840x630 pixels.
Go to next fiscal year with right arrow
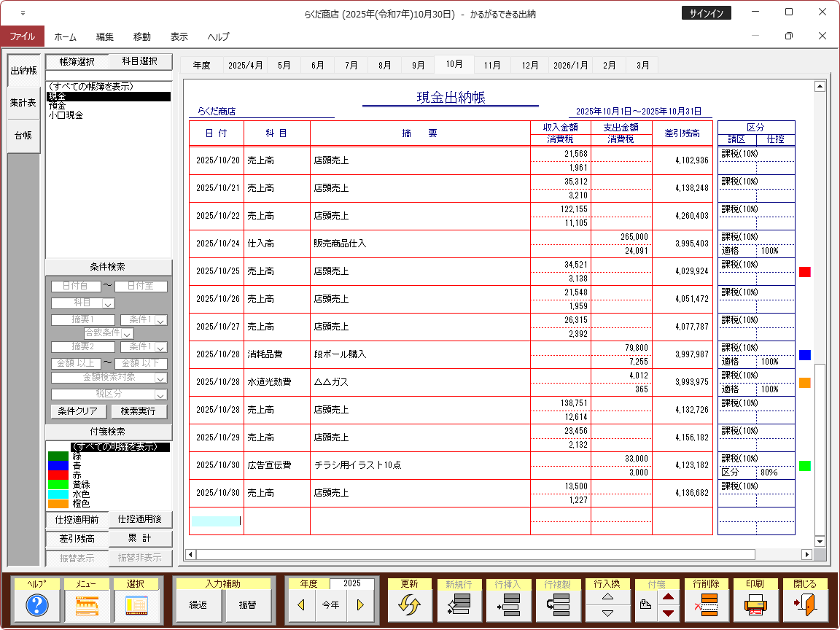click(359, 605)
